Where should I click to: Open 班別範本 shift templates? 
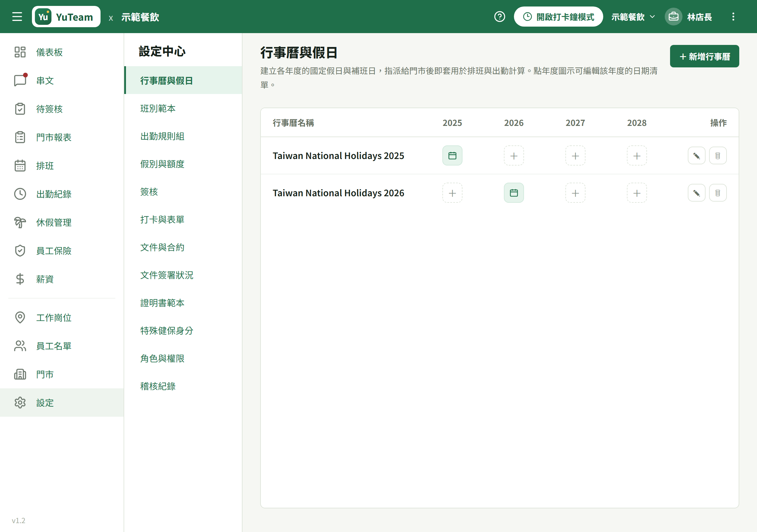(183, 108)
